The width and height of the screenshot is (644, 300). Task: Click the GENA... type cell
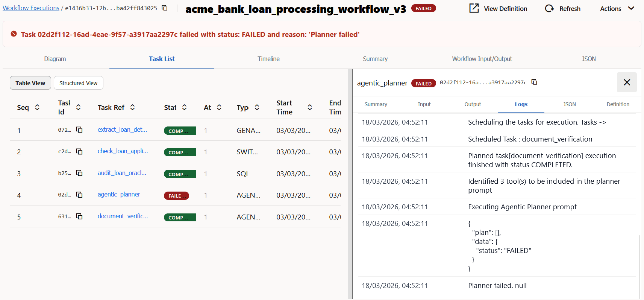point(249,131)
